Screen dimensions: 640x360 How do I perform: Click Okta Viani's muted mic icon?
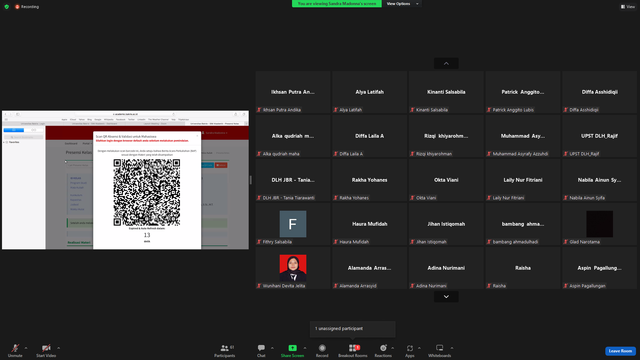pyautogui.click(x=412, y=198)
